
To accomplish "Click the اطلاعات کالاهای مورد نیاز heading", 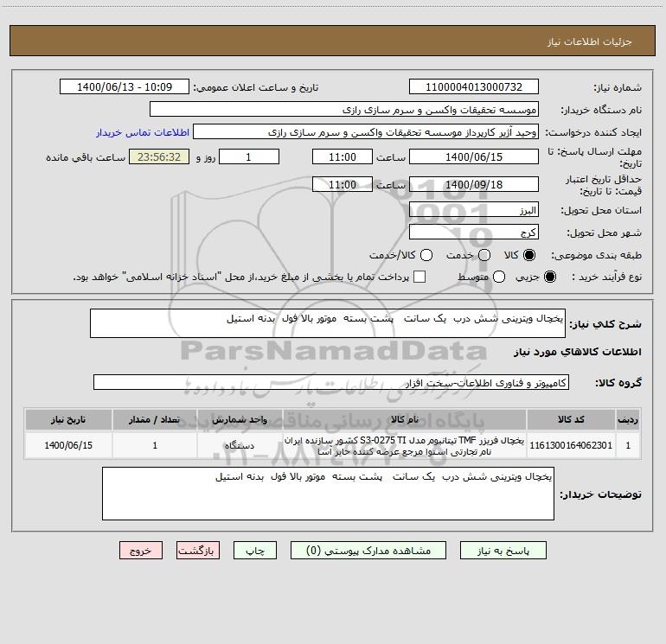I will pyautogui.click(x=578, y=352).
